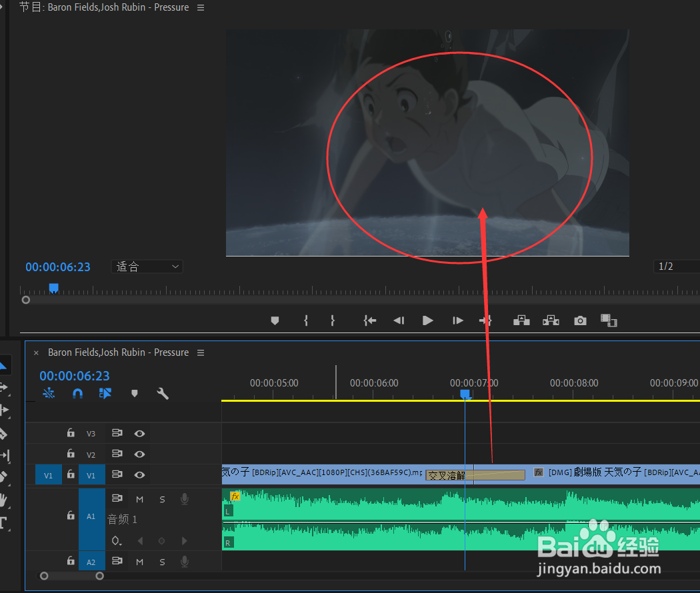
Task: Open playback resolution dropdown 1/2
Action: tap(677, 267)
